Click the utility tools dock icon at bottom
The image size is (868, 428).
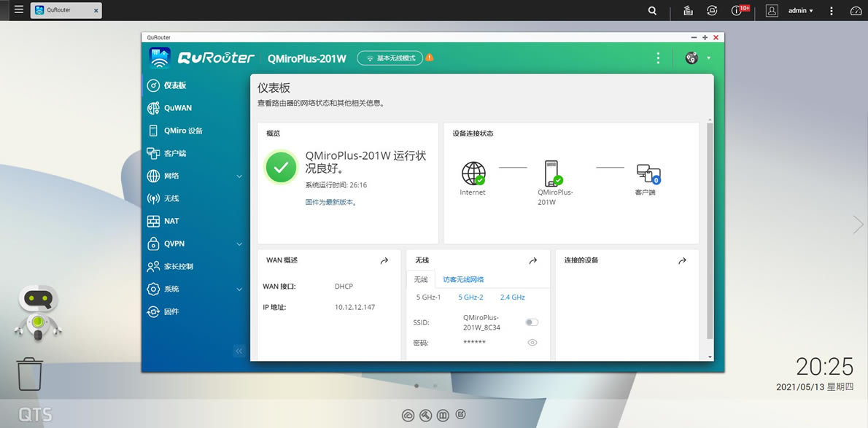(425, 415)
